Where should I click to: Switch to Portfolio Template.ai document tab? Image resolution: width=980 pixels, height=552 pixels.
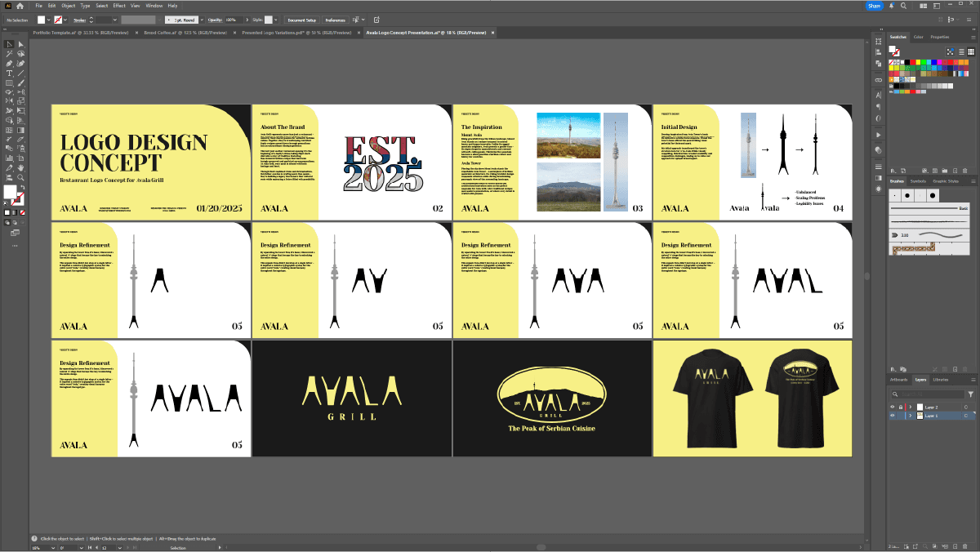[80, 33]
